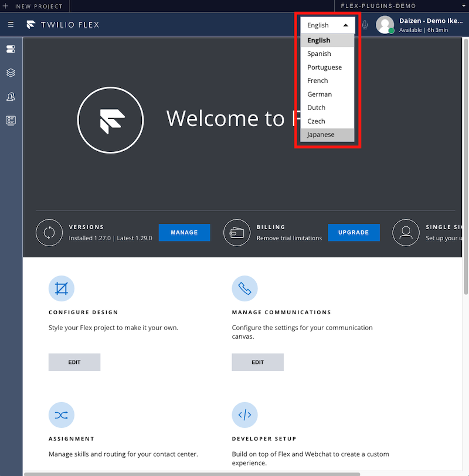469x476 pixels.
Task: Click the Developer Setup code icon
Action: point(244,415)
